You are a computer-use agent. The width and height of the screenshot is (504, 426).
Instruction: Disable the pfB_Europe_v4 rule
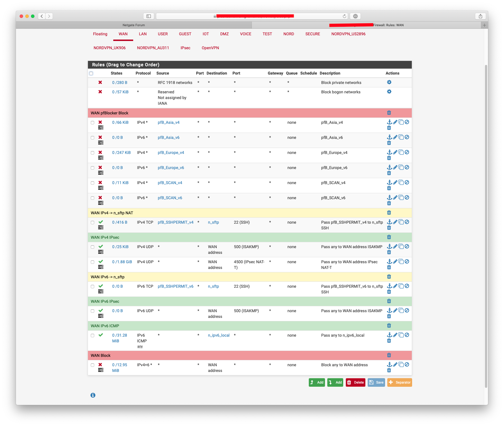407,152
